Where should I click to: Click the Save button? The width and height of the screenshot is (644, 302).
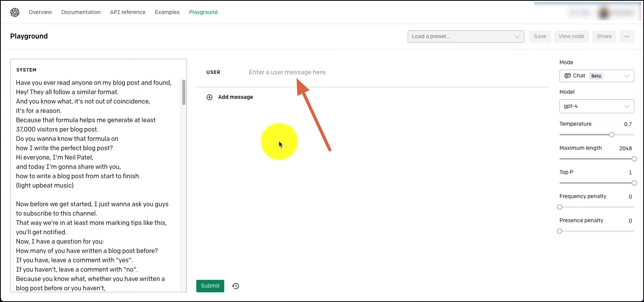tap(540, 37)
